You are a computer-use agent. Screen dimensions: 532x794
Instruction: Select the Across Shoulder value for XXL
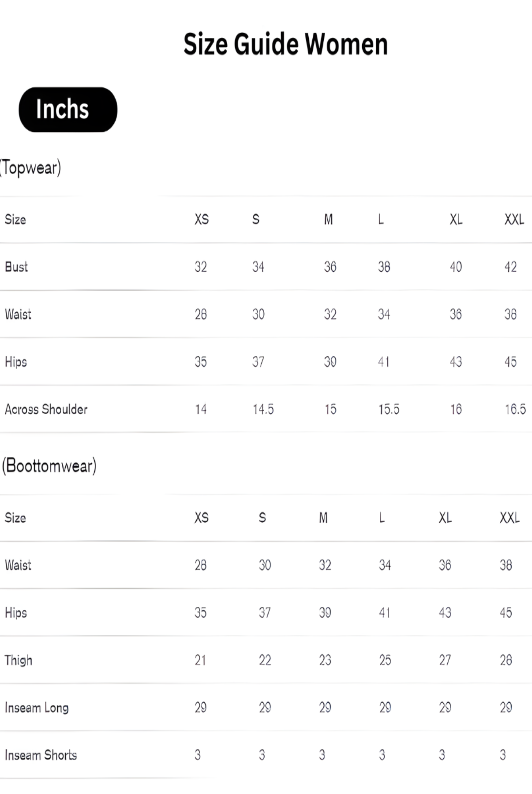[x=515, y=409]
